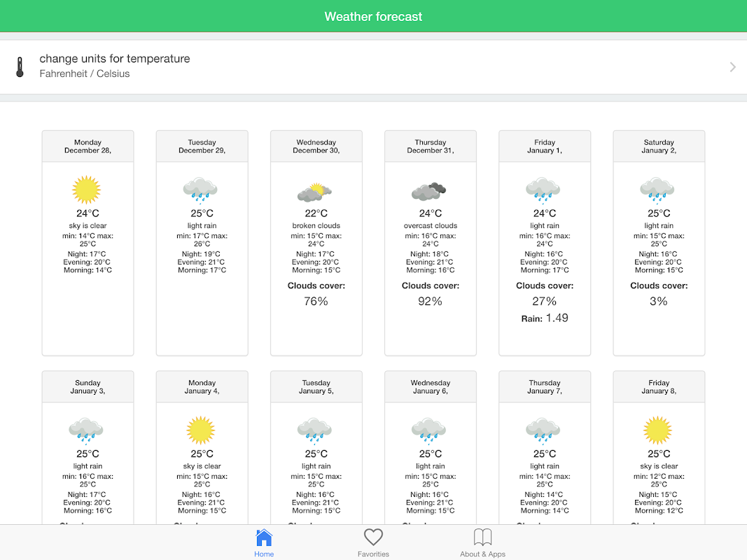Click the 'broken clouds' description text

316,225
